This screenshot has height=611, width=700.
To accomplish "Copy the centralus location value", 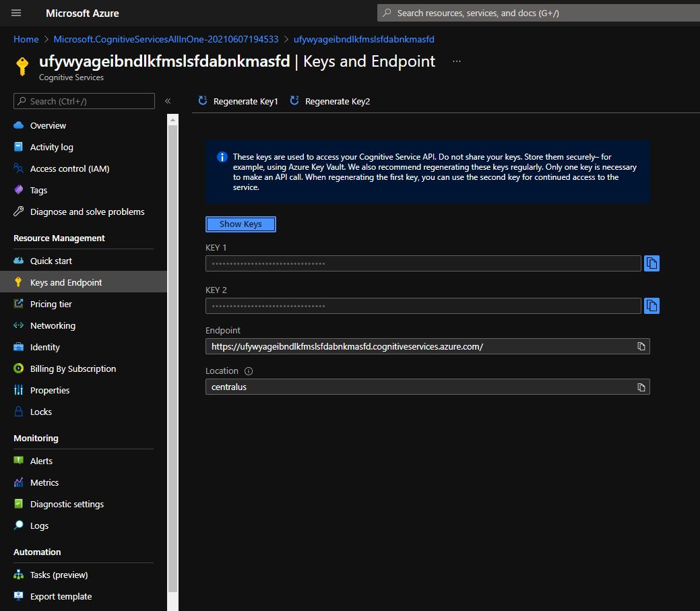I will pos(640,386).
